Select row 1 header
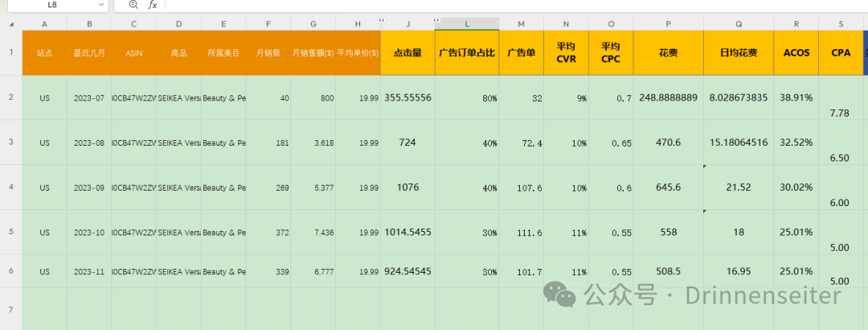 [11, 52]
